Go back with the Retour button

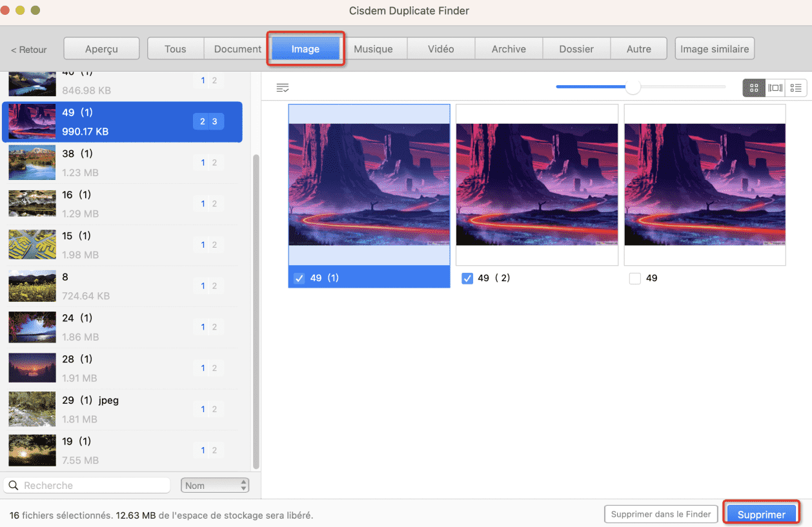[x=29, y=50]
